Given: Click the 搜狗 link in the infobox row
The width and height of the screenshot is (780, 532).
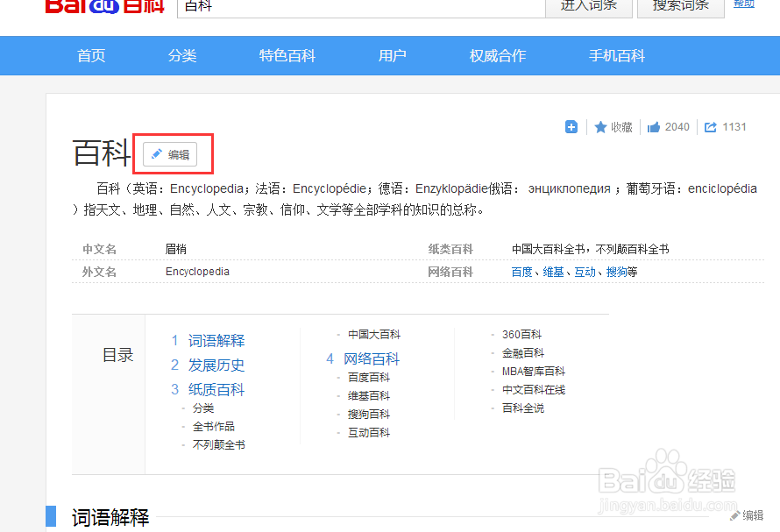Looking at the screenshot, I should (x=614, y=272).
